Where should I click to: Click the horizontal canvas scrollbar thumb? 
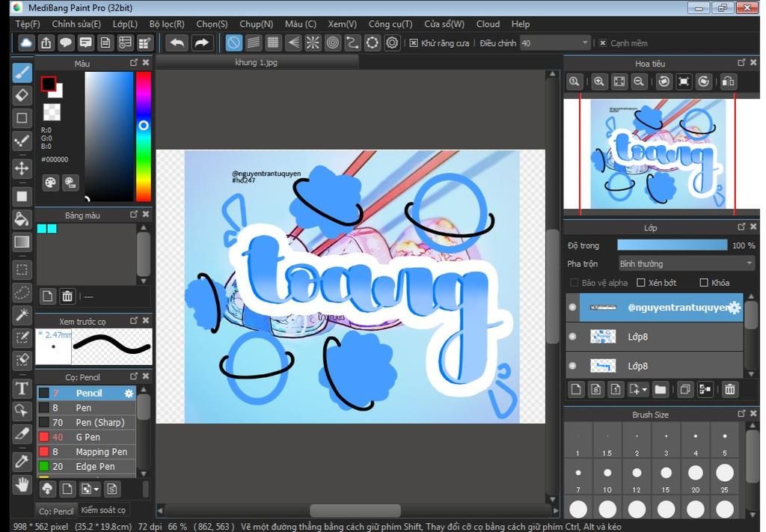tap(355, 510)
